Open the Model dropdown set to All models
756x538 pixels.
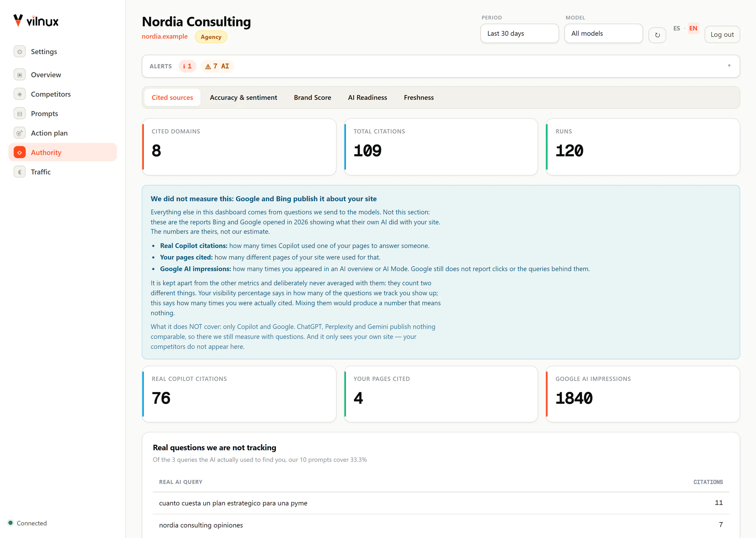point(603,33)
